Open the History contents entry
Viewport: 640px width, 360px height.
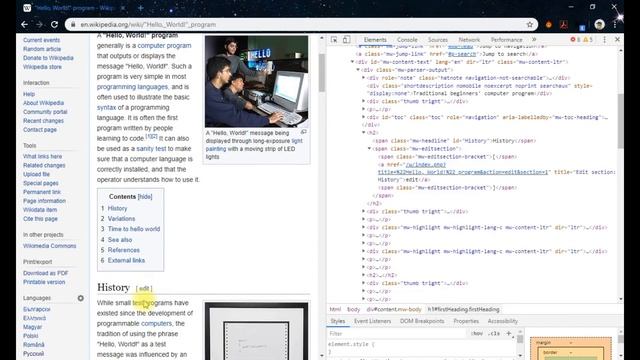tap(117, 208)
